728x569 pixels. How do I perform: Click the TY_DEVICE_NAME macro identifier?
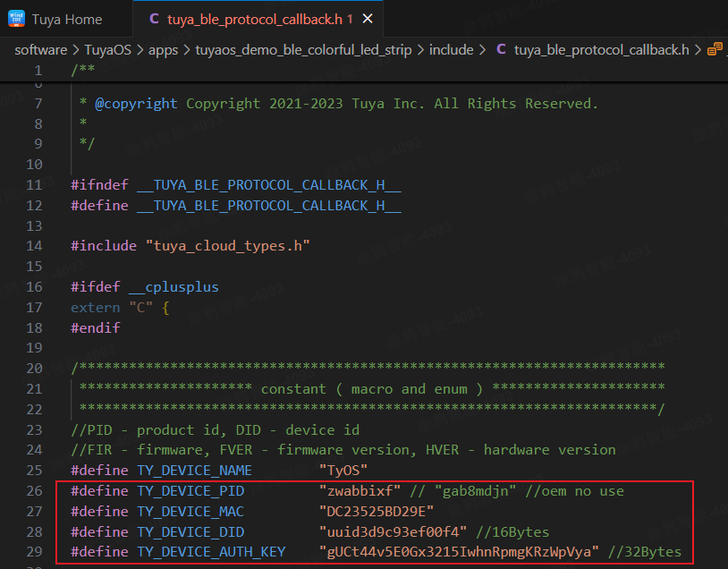click(x=194, y=471)
